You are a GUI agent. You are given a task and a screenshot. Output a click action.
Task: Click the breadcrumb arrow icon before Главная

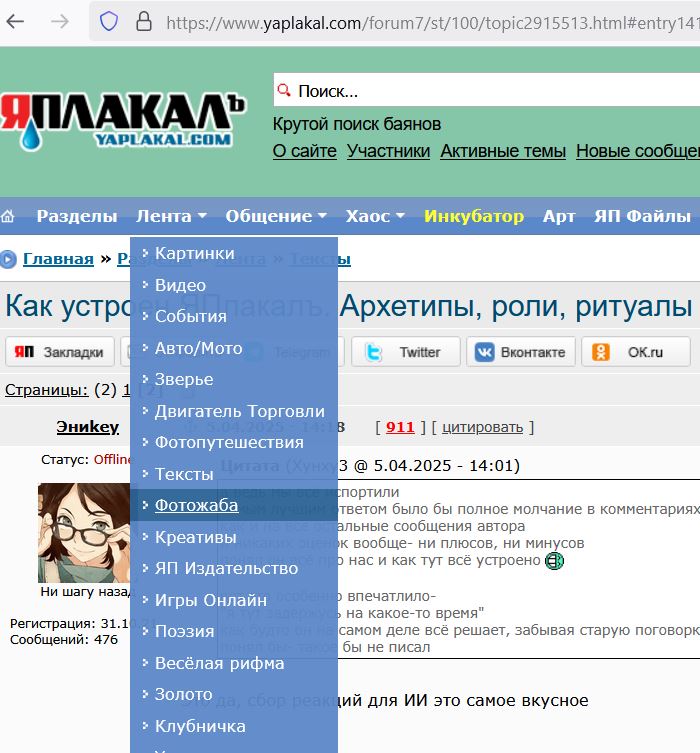point(8,259)
